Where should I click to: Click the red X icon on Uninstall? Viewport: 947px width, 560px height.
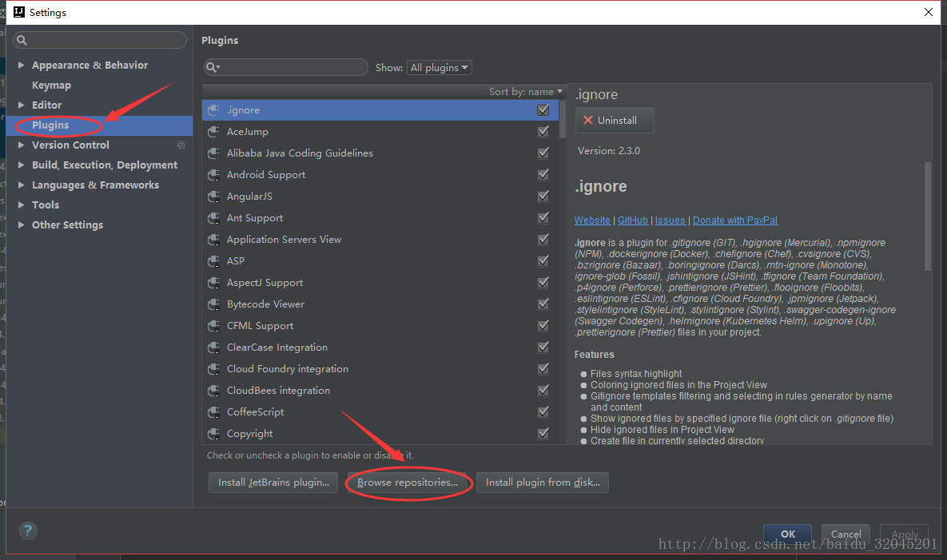point(587,120)
